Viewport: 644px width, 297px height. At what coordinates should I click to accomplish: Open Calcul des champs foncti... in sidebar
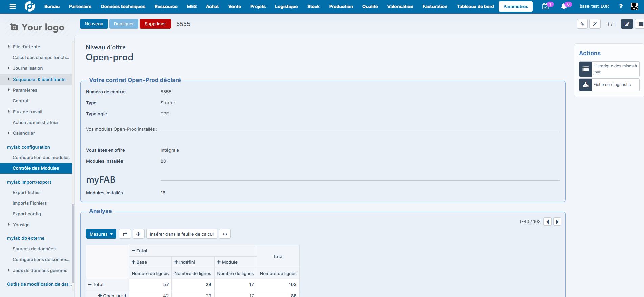(x=41, y=57)
